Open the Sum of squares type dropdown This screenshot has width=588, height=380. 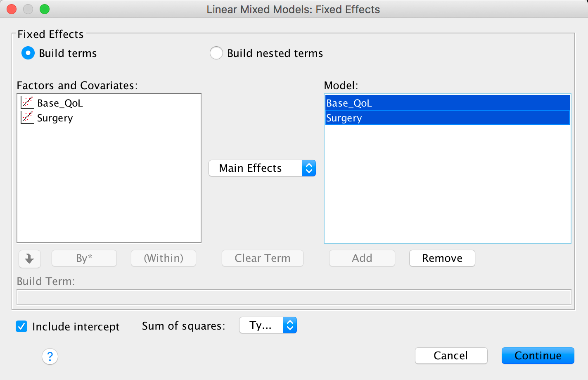[x=261, y=325]
